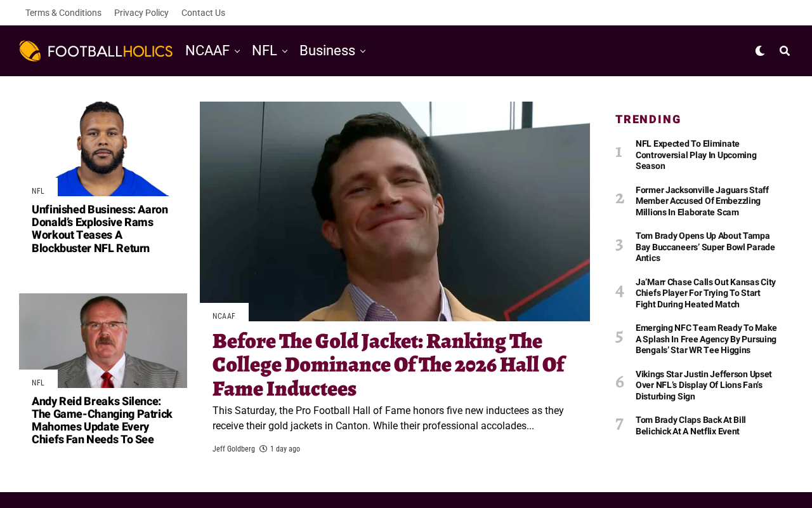This screenshot has width=812, height=508.
Task: Select NCAAF tag on featured article
Action: [224, 316]
